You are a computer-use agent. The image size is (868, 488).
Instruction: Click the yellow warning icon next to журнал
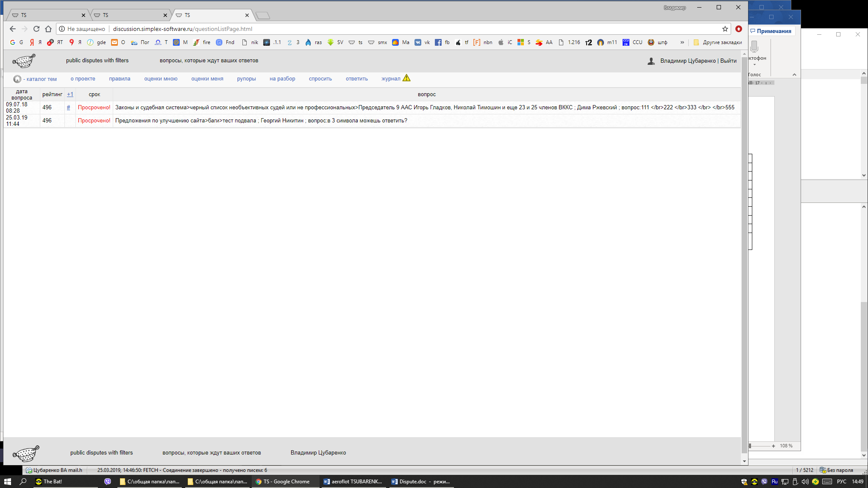click(x=406, y=78)
